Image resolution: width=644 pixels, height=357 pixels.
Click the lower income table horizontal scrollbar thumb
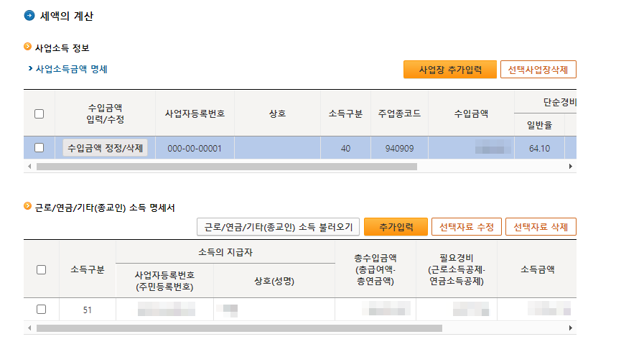click(x=240, y=328)
